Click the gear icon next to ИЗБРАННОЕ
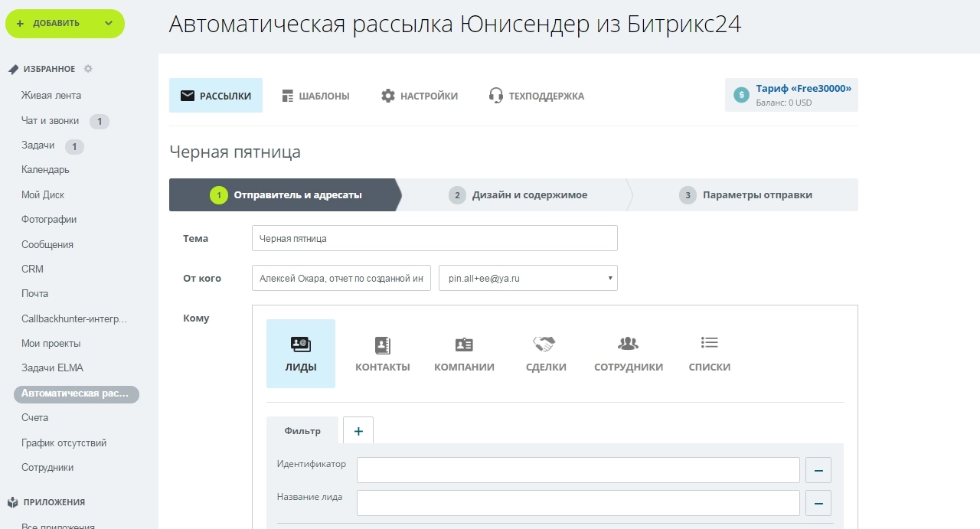 pos(88,69)
